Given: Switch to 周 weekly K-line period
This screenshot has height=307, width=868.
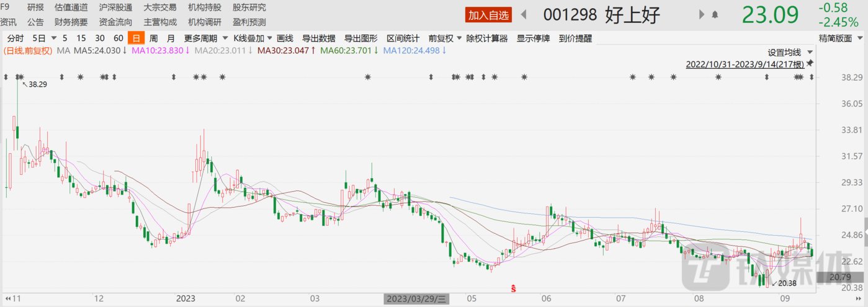Looking at the screenshot, I should 153,38.
